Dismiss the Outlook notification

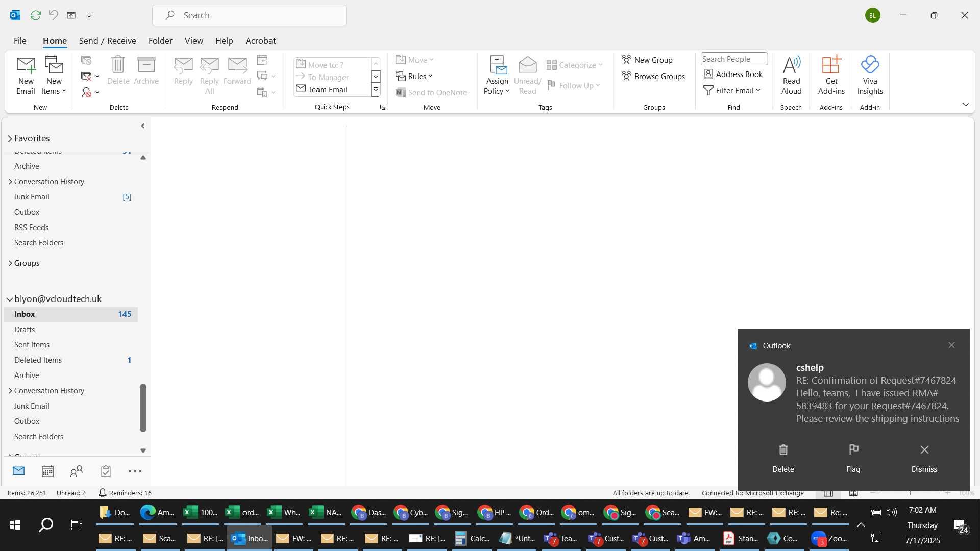[924, 458]
